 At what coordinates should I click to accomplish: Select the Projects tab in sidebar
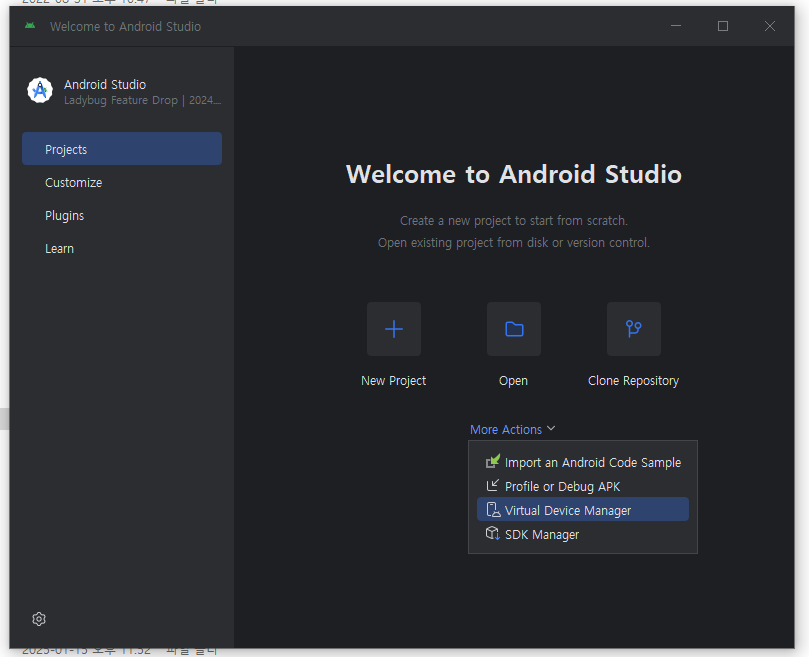pos(122,149)
